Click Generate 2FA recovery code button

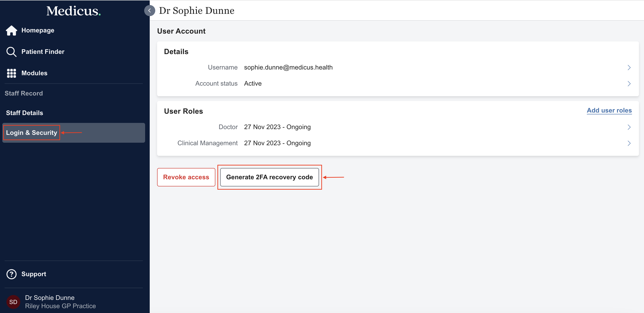point(269,177)
